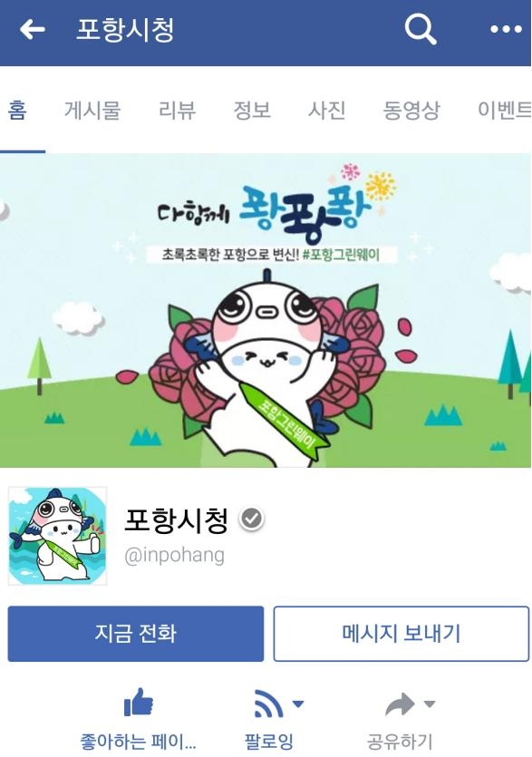
Task: Click the share arrow icon
Action: point(400,704)
